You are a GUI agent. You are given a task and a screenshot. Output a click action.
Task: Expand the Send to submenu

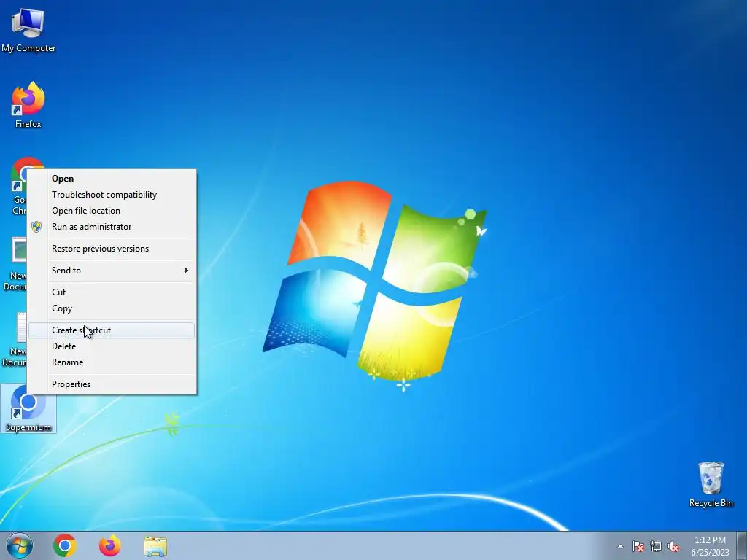pos(112,271)
